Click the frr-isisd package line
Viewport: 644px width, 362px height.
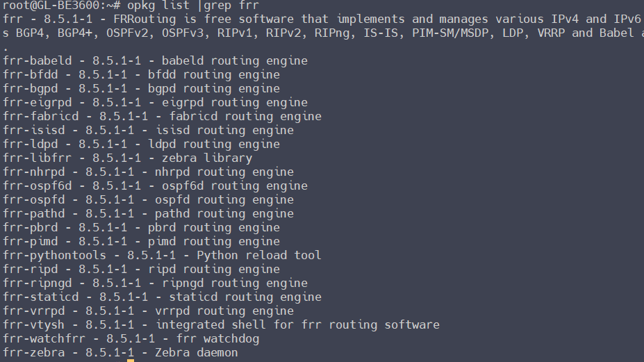click(x=148, y=130)
